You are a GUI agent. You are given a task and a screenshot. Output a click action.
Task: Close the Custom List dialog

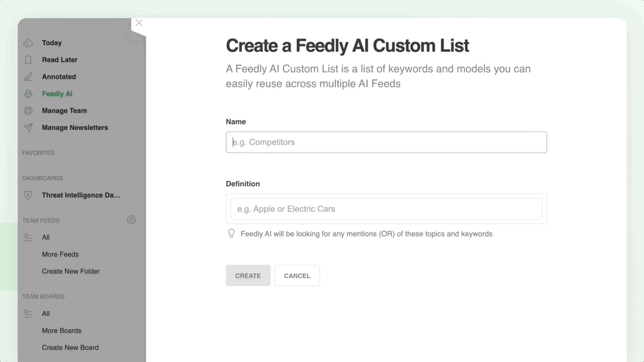(x=139, y=23)
